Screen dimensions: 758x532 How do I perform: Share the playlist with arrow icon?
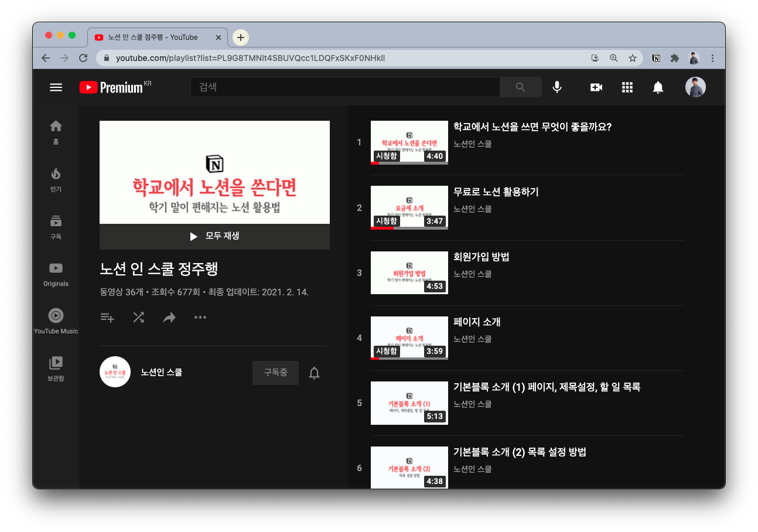coord(169,318)
